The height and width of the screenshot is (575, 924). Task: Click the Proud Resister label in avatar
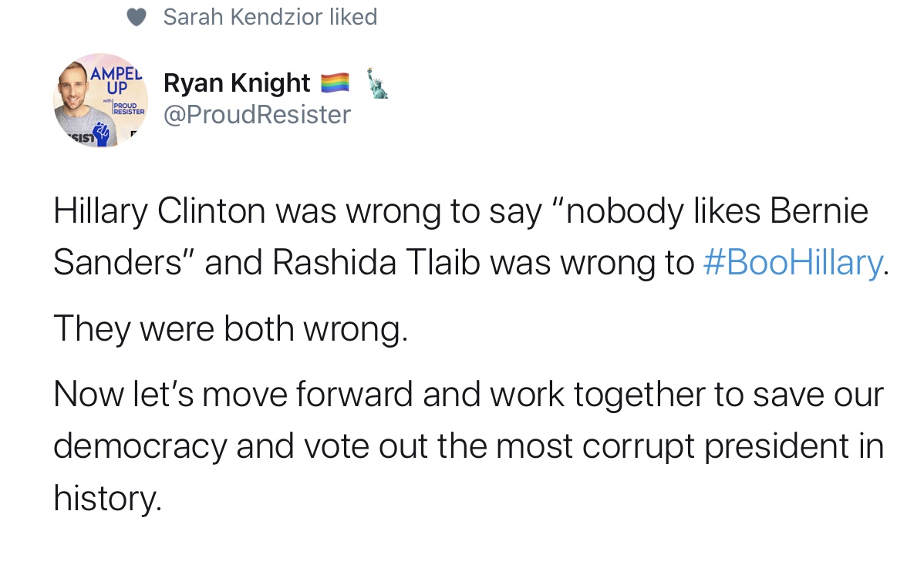[x=129, y=109]
